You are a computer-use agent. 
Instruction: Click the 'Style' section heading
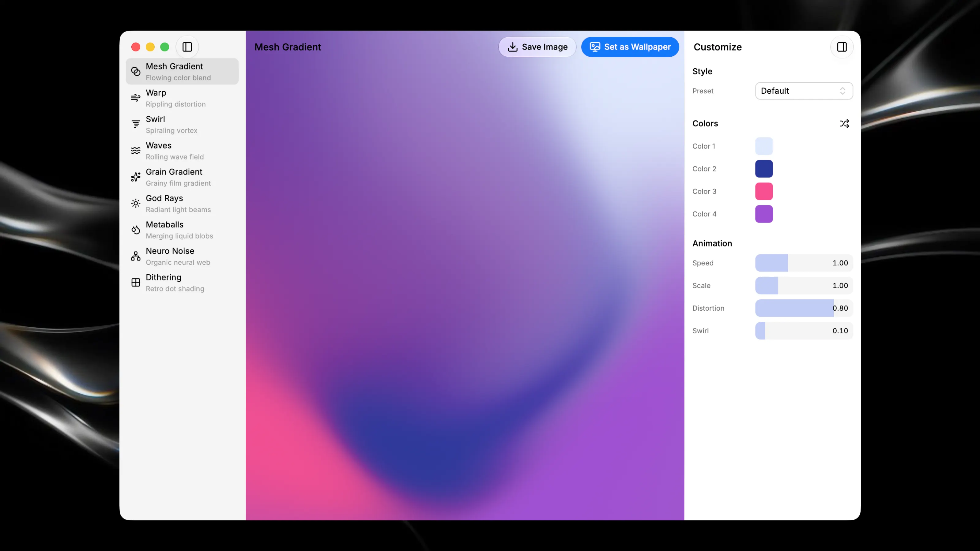point(702,72)
